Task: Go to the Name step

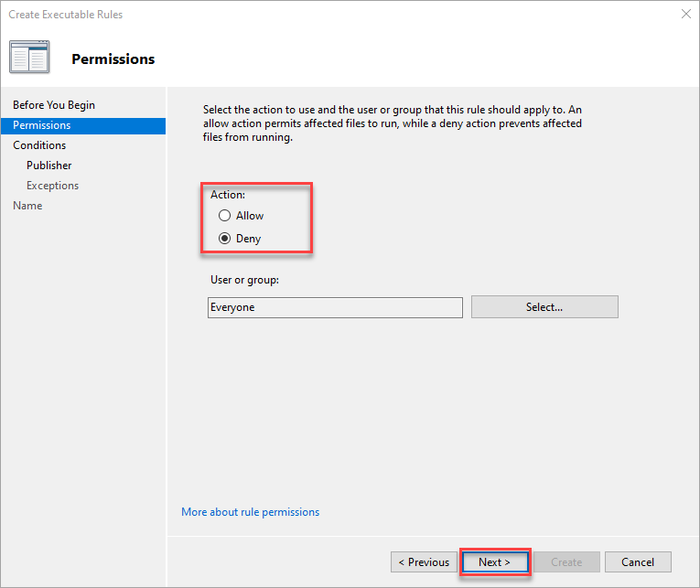Action: coord(27,206)
